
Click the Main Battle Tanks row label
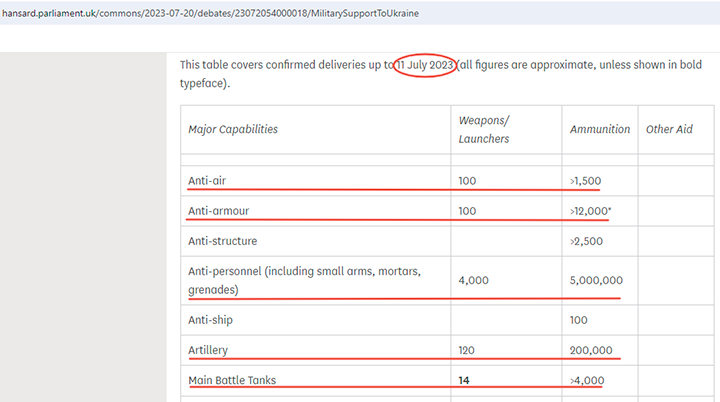231,381
